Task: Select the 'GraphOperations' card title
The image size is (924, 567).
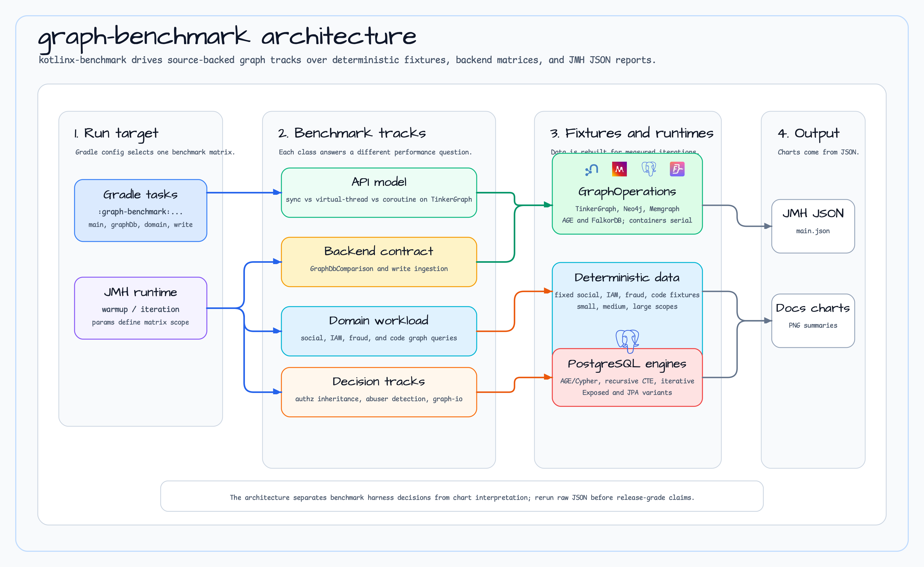Action: pyautogui.click(x=627, y=192)
